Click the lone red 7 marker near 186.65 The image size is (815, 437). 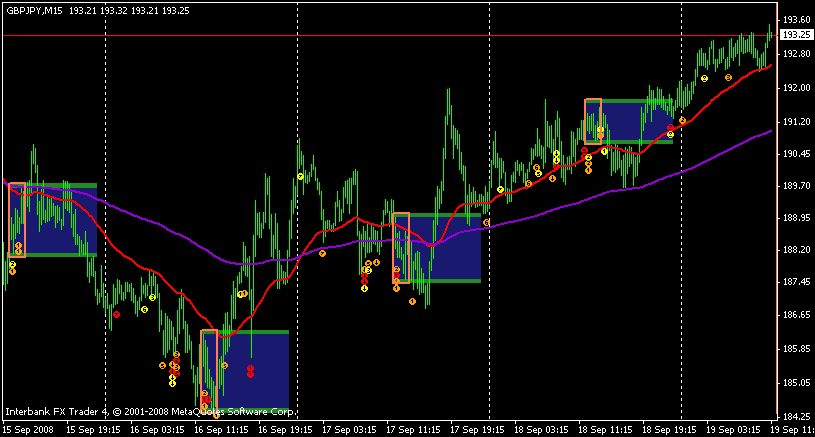(x=116, y=314)
